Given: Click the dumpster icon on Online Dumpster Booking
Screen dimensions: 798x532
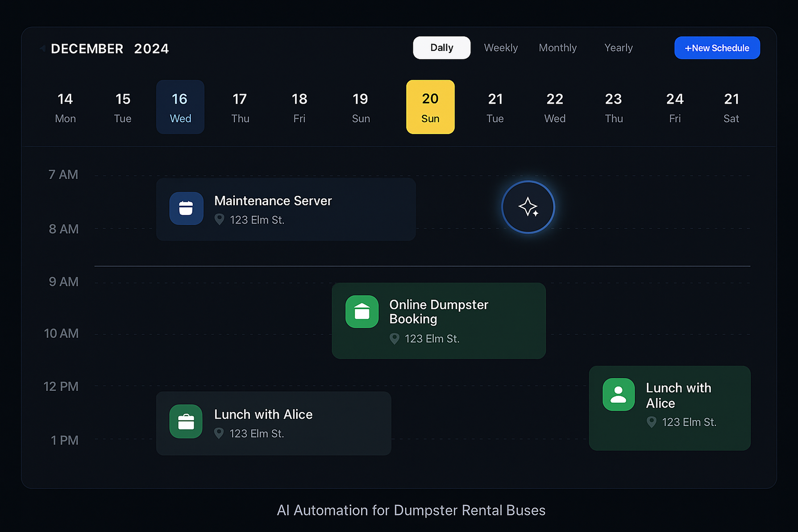Looking at the screenshot, I should point(362,312).
